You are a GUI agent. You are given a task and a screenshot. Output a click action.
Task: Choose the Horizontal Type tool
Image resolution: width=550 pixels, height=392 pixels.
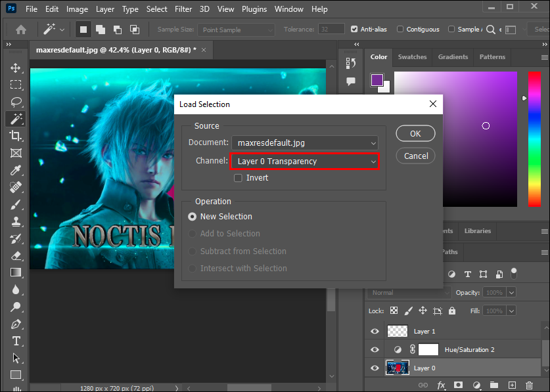tap(16, 341)
